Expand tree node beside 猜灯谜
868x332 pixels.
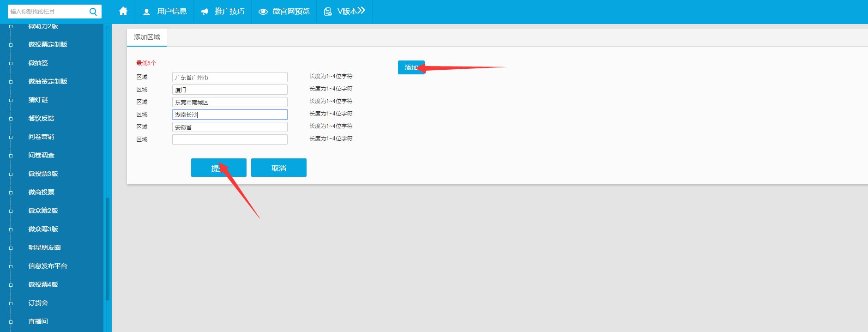[x=11, y=100]
